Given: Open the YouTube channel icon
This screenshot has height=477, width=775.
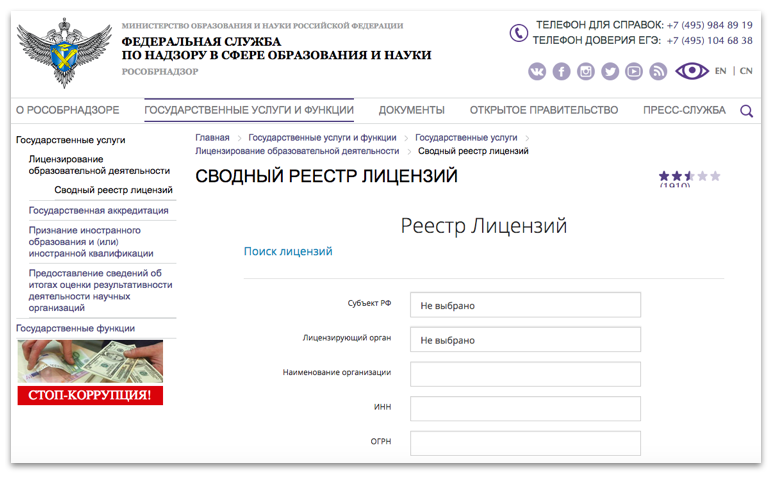Looking at the screenshot, I should 634,72.
